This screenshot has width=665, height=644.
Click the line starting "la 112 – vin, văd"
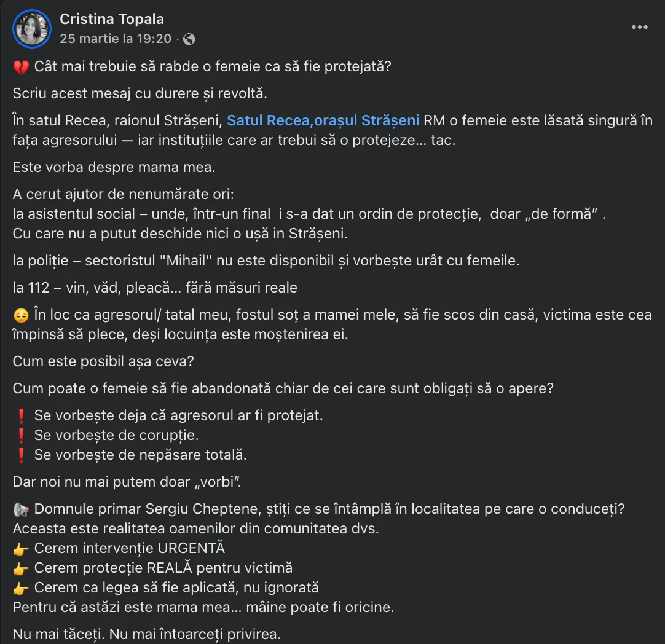click(x=155, y=287)
